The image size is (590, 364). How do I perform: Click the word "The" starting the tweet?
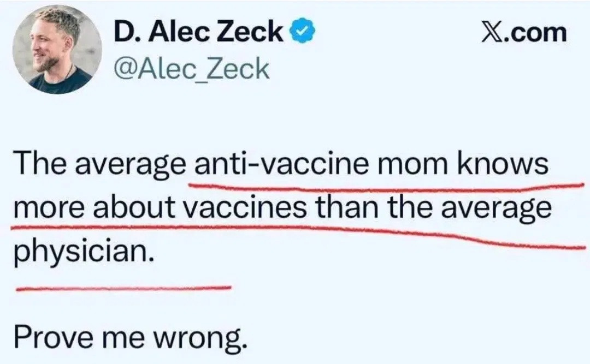(40, 164)
